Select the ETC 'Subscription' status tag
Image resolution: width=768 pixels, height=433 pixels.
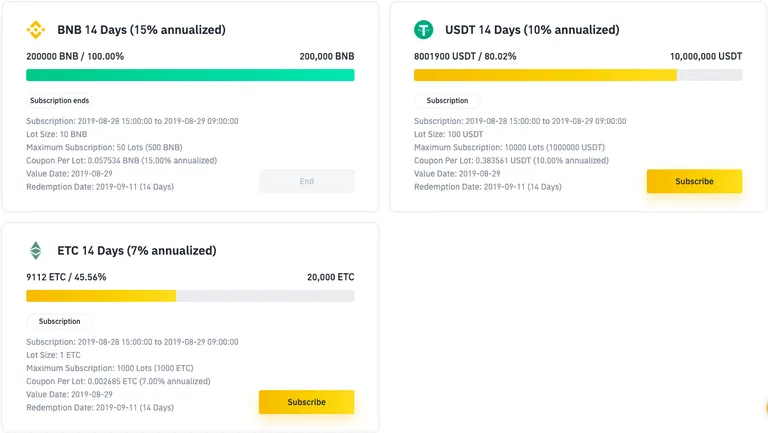tap(59, 321)
